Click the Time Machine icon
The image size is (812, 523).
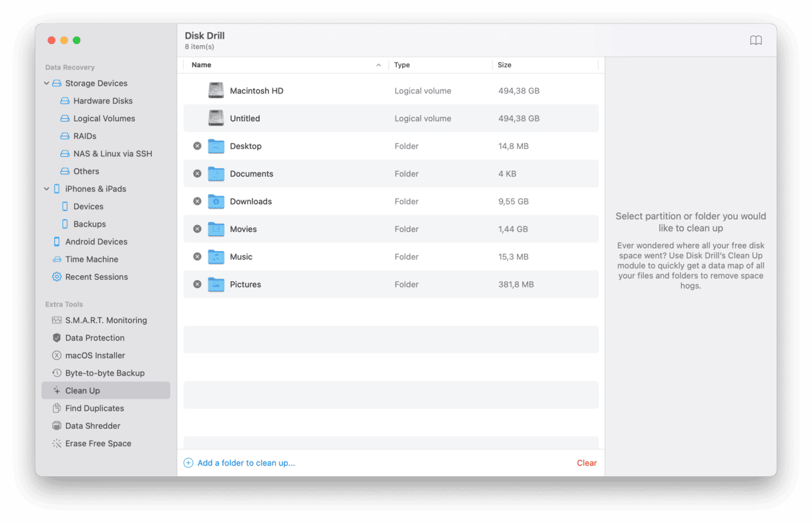click(x=57, y=259)
